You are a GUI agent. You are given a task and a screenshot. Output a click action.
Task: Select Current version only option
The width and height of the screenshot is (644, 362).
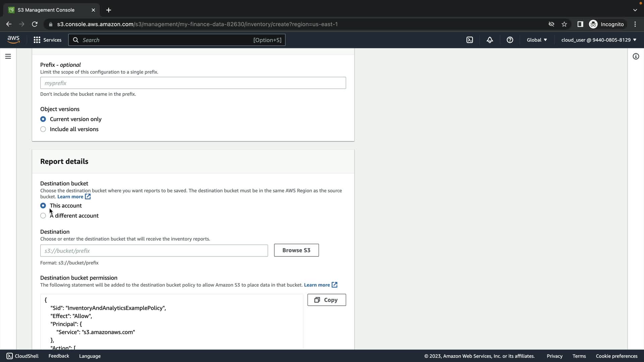pos(43,119)
